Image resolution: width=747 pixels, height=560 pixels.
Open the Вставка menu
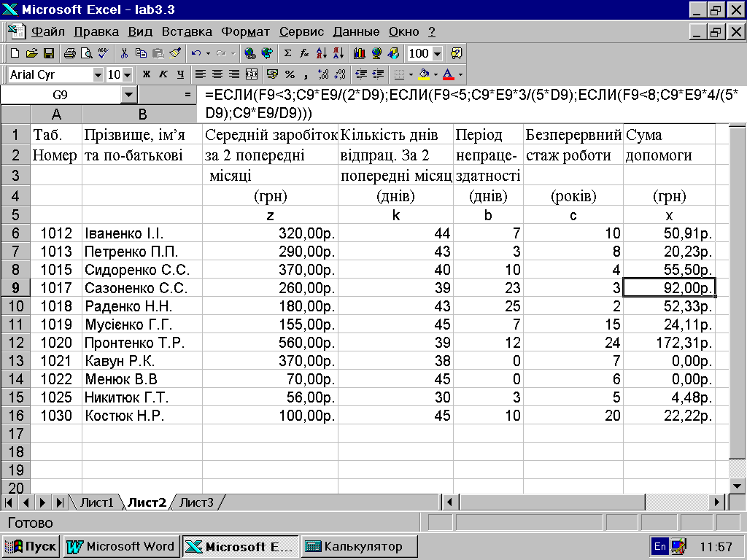click(187, 32)
